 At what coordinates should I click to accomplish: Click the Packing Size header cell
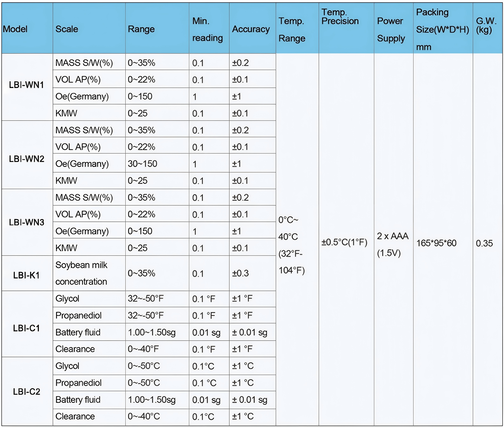(x=443, y=29)
